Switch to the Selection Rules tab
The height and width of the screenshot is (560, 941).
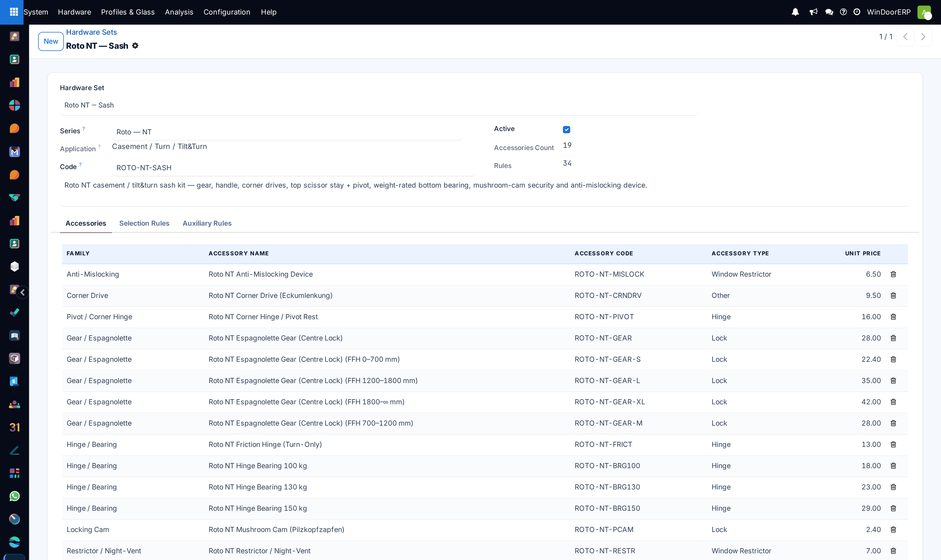pyautogui.click(x=144, y=223)
